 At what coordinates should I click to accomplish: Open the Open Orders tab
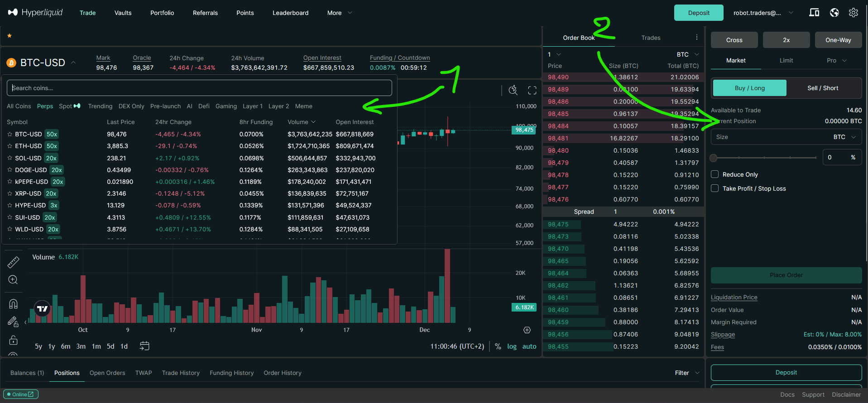107,373
